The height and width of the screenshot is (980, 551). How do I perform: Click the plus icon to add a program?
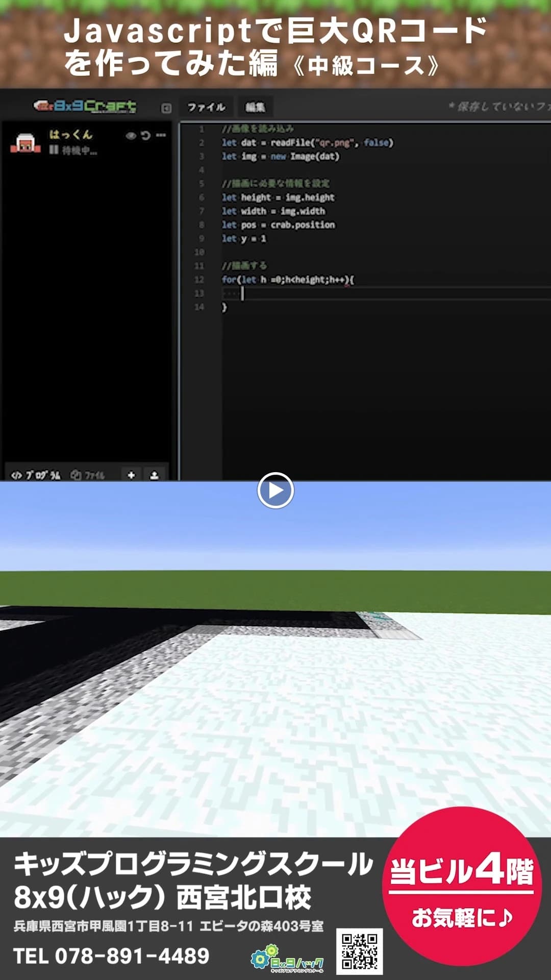[x=131, y=475]
